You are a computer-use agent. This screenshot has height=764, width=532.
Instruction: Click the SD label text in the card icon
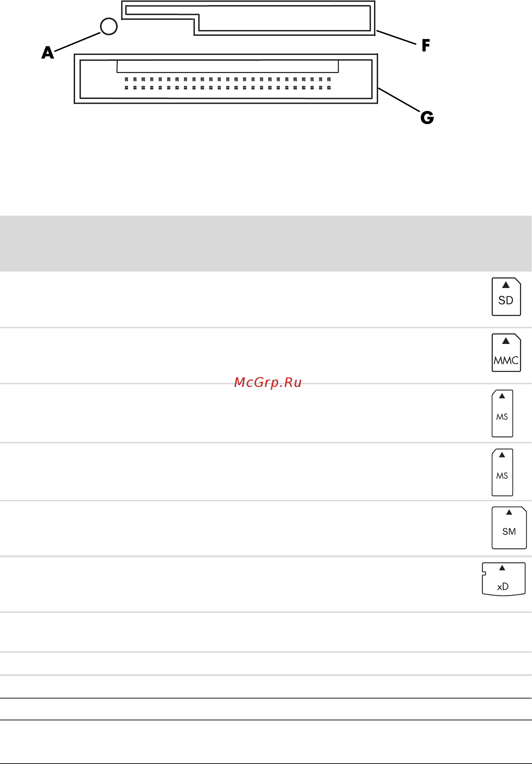click(506, 300)
